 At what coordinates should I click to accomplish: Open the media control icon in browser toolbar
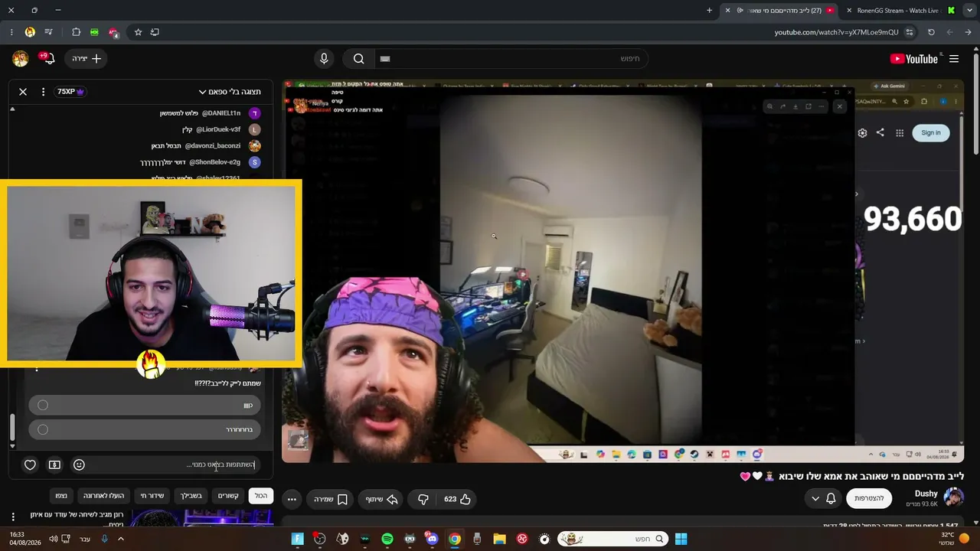tap(48, 32)
